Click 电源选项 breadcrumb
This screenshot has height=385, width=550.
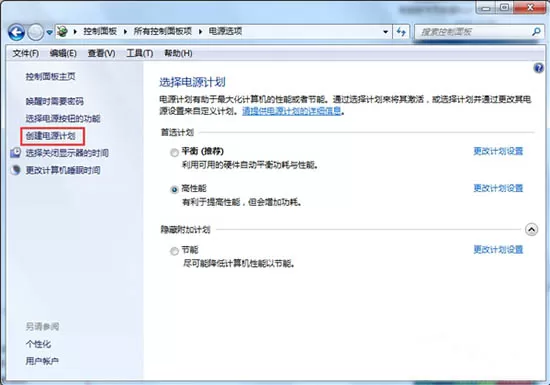click(x=226, y=32)
